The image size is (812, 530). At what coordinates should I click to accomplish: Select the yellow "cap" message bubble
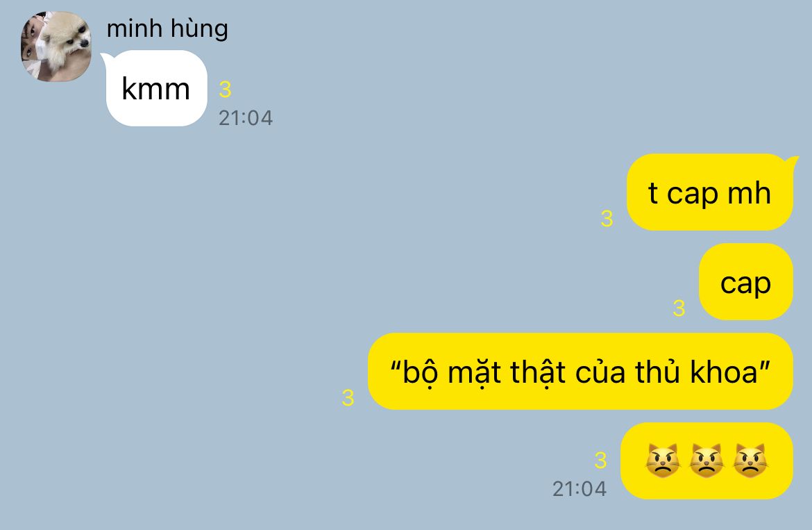click(x=745, y=282)
